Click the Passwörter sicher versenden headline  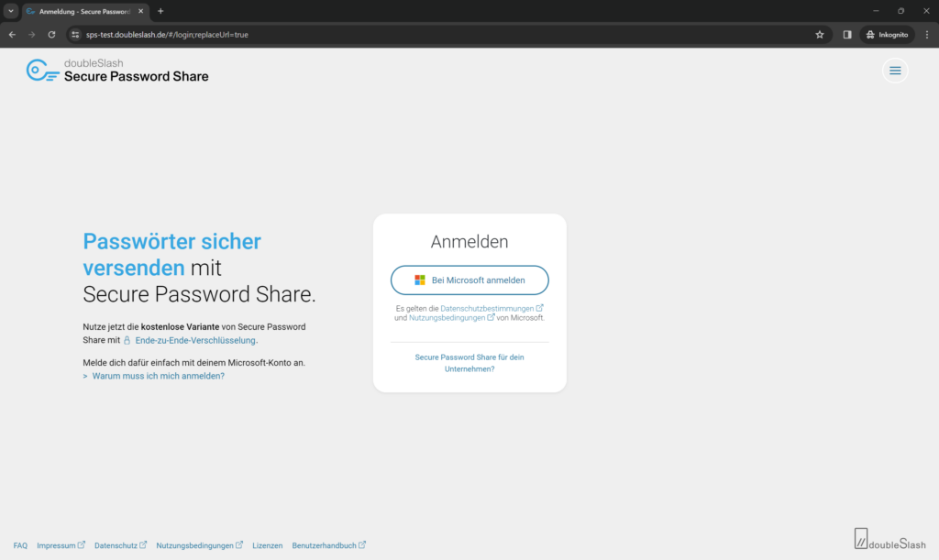coord(171,254)
